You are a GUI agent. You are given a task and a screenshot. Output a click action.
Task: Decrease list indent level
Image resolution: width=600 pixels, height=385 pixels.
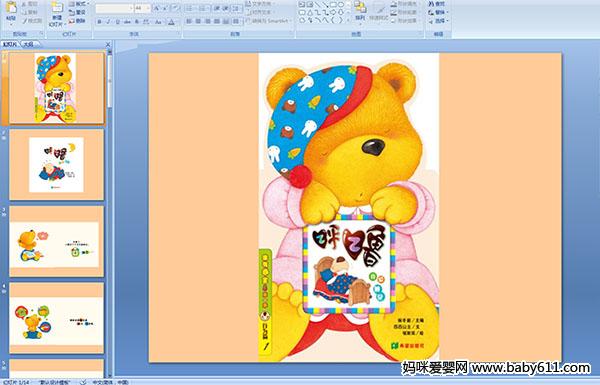(x=217, y=8)
